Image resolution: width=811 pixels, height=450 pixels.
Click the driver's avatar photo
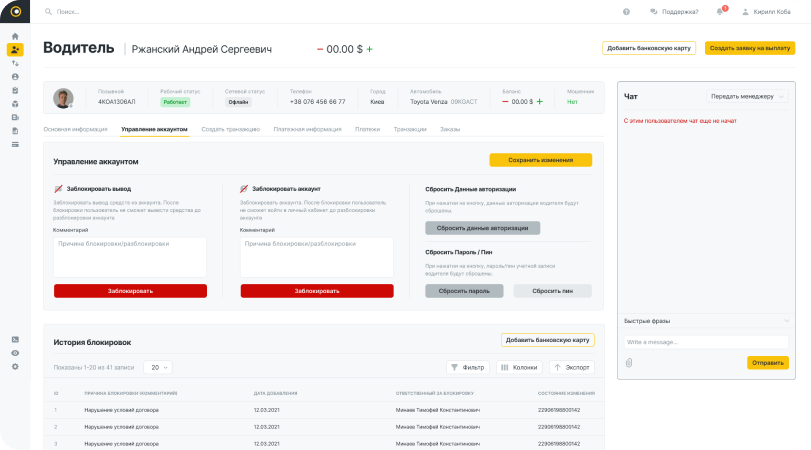pos(64,98)
